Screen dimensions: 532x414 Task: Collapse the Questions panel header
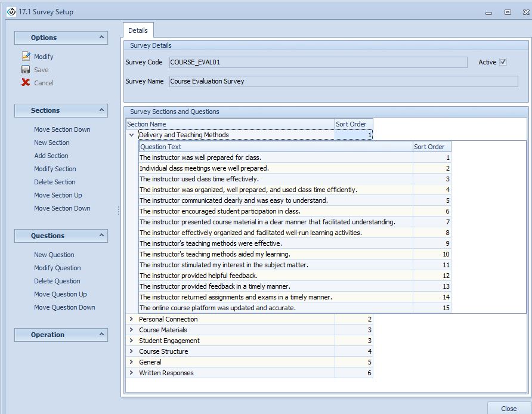[x=101, y=236]
